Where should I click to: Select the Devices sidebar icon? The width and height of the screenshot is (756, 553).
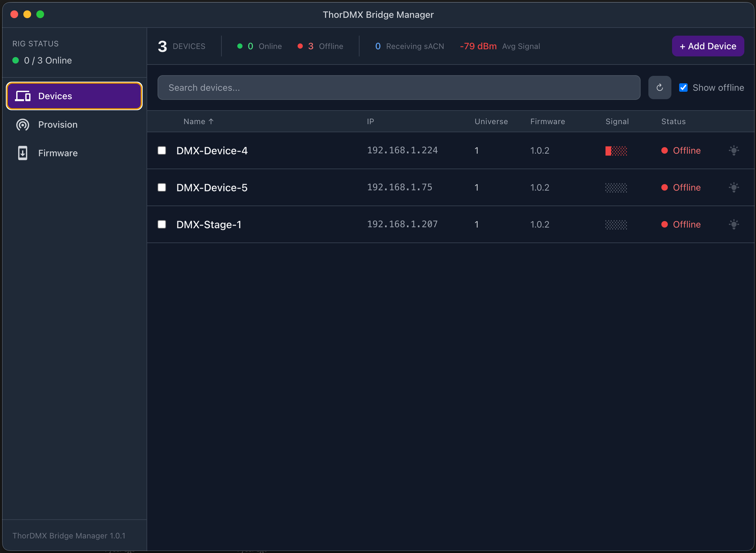[x=22, y=96]
